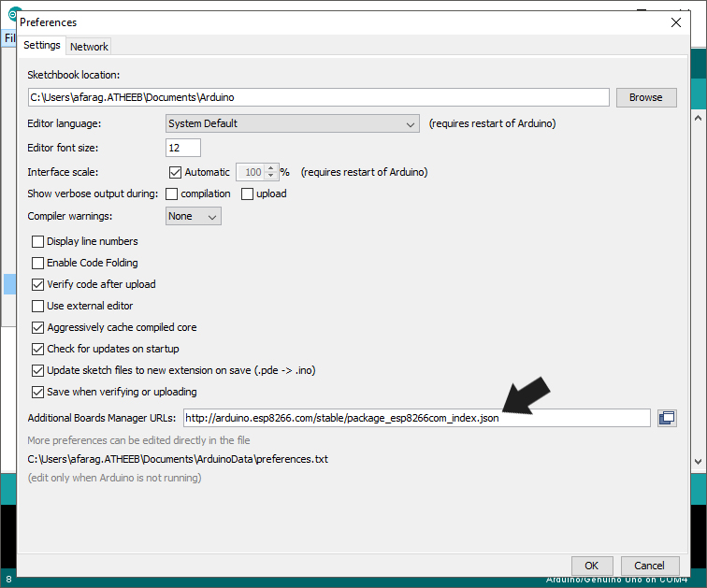Select the Settings tab
This screenshot has width=707, height=588.
(41, 45)
